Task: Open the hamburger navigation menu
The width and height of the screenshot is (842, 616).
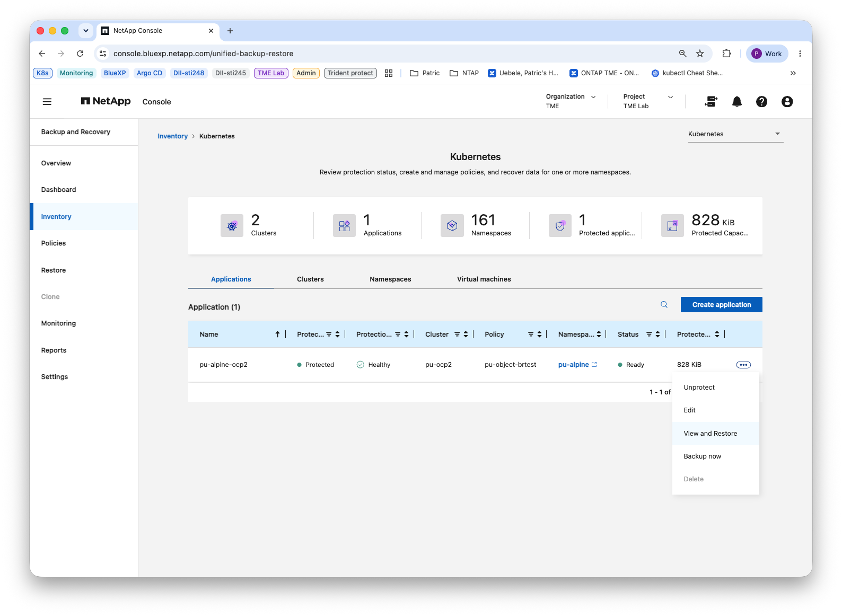Action: coord(47,102)
